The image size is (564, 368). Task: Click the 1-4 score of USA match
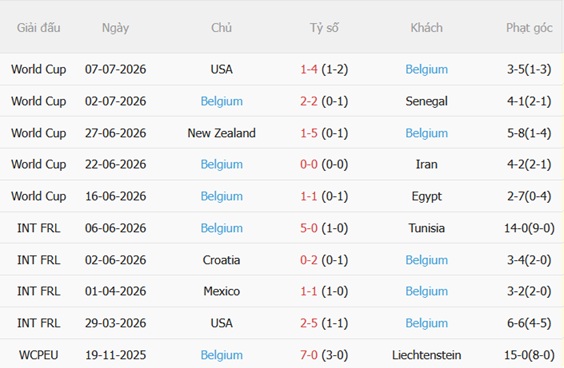309,69
